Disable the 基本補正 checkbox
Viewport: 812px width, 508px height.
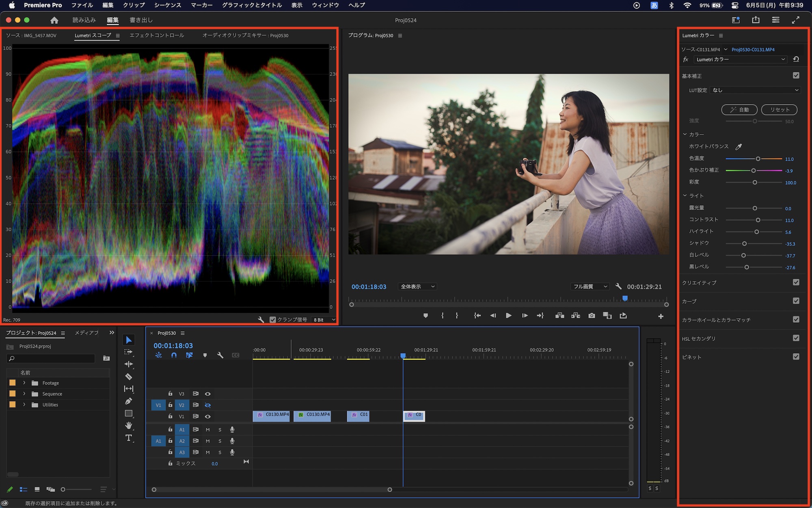(796, 76)
